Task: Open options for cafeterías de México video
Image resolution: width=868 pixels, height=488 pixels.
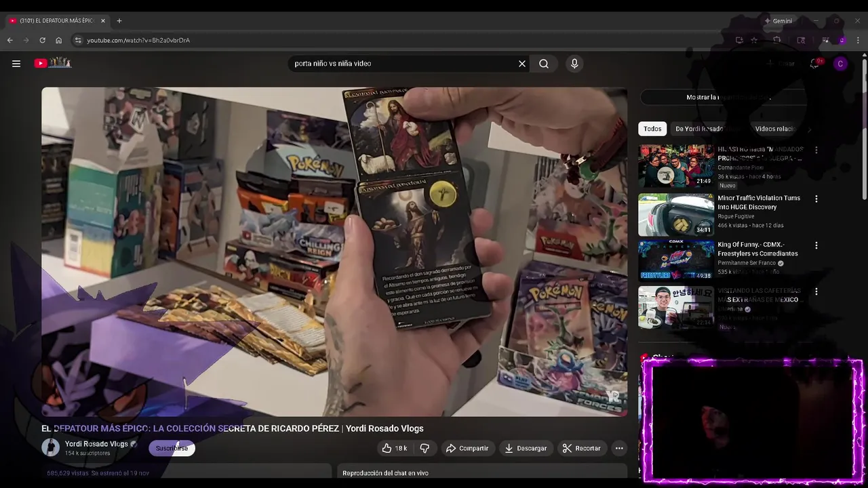Action: point(816,291)
